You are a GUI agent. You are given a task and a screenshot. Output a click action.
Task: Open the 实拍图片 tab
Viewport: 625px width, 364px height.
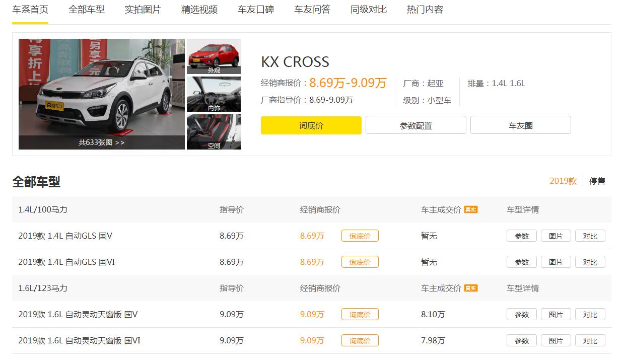click(143, 9)
